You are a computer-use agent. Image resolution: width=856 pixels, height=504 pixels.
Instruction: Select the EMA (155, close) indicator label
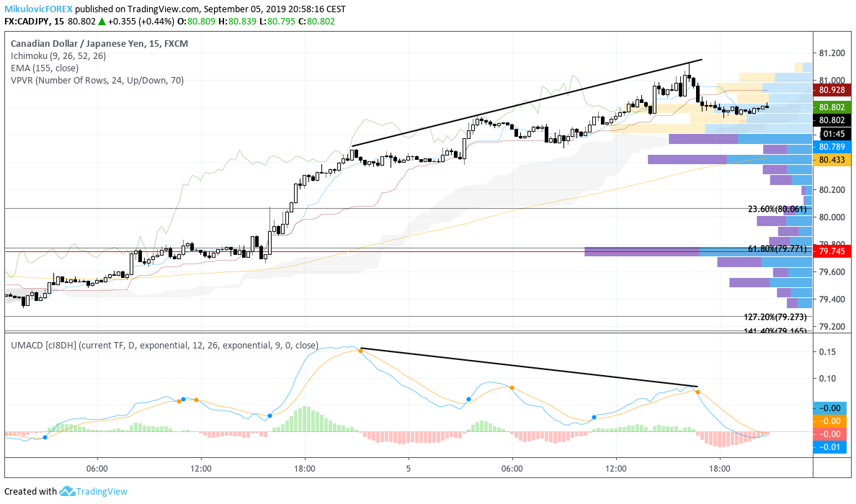pyautogui.click(x=45, y=68)
